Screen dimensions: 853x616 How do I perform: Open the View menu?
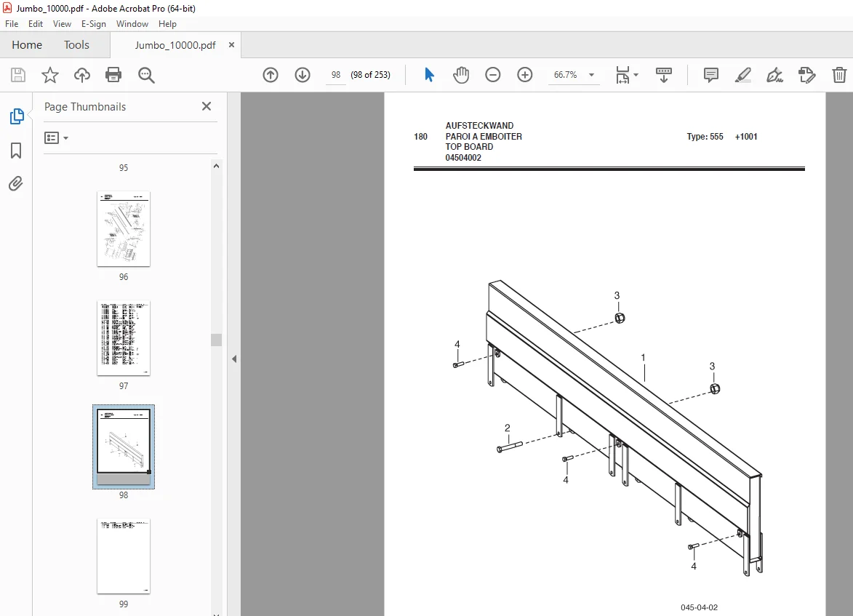coord(62,24)
